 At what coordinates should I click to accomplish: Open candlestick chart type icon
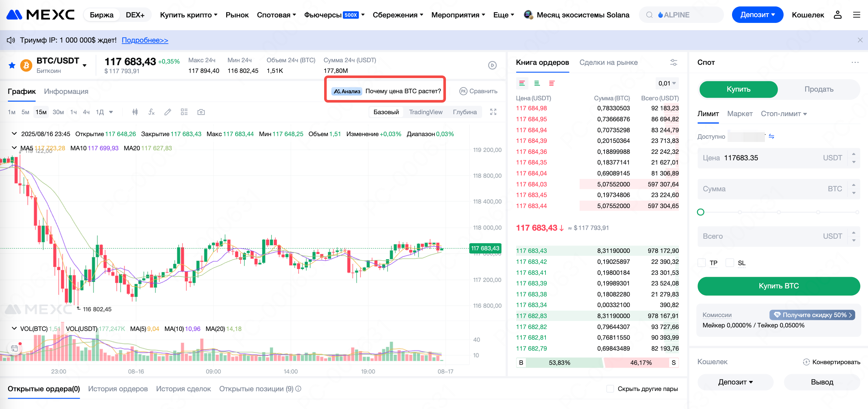point(135,112)
